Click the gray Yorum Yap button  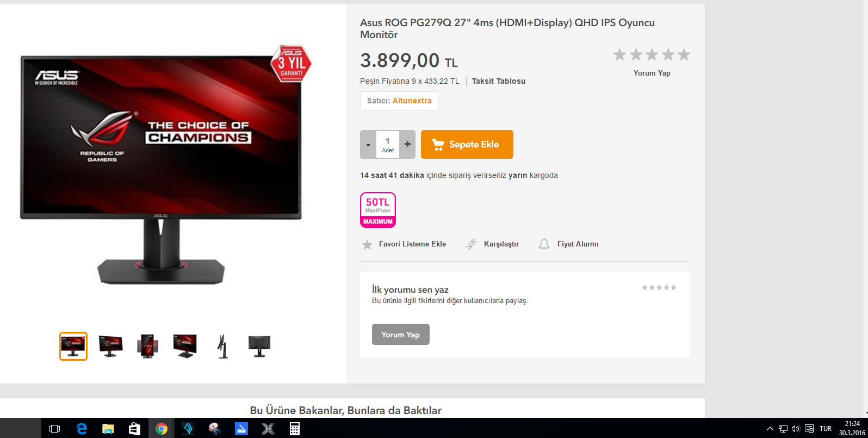click(401, 335)
